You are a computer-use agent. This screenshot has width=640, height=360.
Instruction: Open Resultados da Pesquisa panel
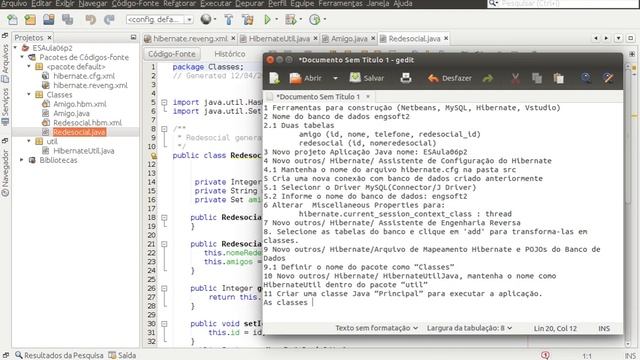point(60,355)
